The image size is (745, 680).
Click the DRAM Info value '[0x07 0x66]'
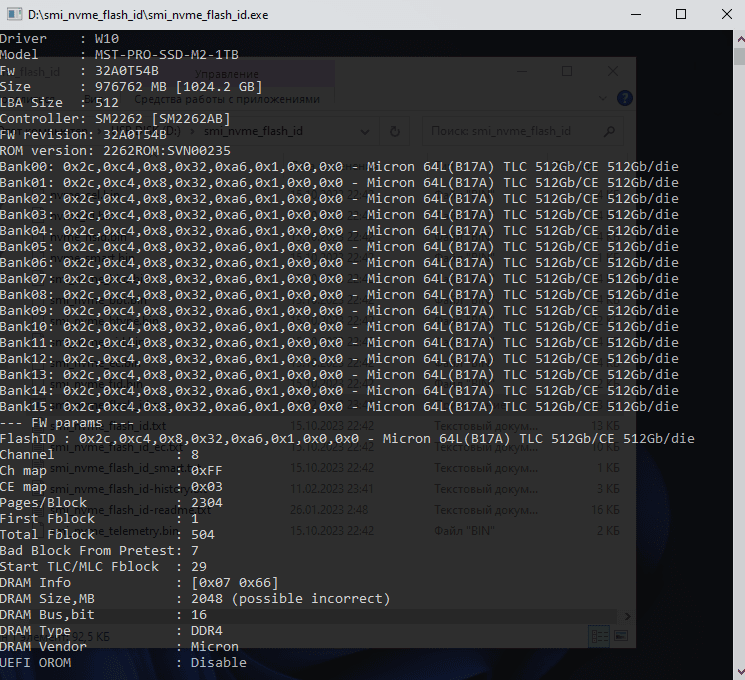click(234, 583)
